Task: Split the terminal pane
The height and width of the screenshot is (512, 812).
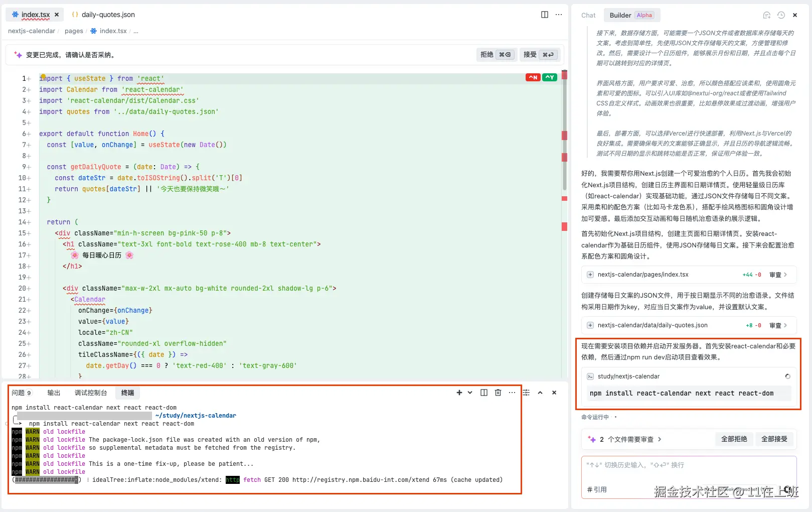Action: [x=484, y=393]
